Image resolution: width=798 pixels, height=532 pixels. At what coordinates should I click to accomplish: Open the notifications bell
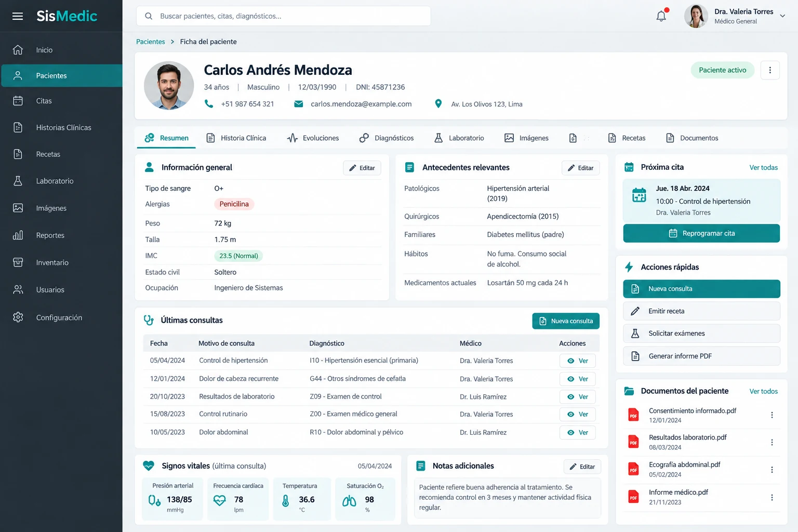(x=661, y=16)
